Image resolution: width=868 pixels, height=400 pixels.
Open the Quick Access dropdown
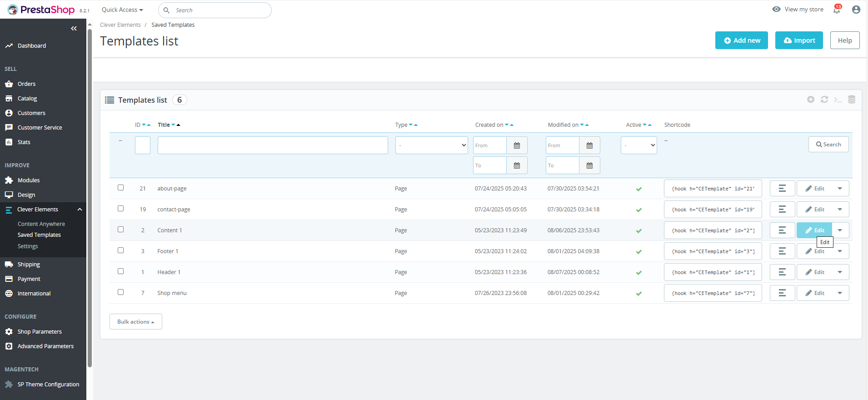click(x=122, y=10)
